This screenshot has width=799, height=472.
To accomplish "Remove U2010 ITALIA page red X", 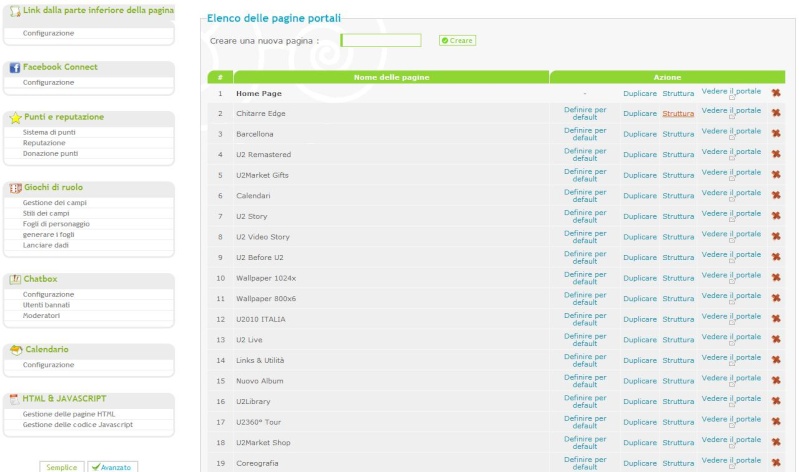I will [x=776, y=319].
